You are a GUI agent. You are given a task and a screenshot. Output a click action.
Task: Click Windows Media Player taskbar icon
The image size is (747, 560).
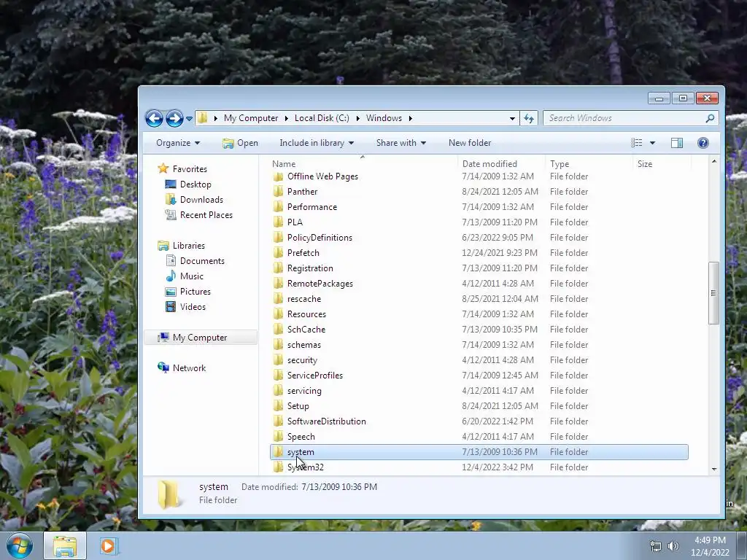click(108, 545)
